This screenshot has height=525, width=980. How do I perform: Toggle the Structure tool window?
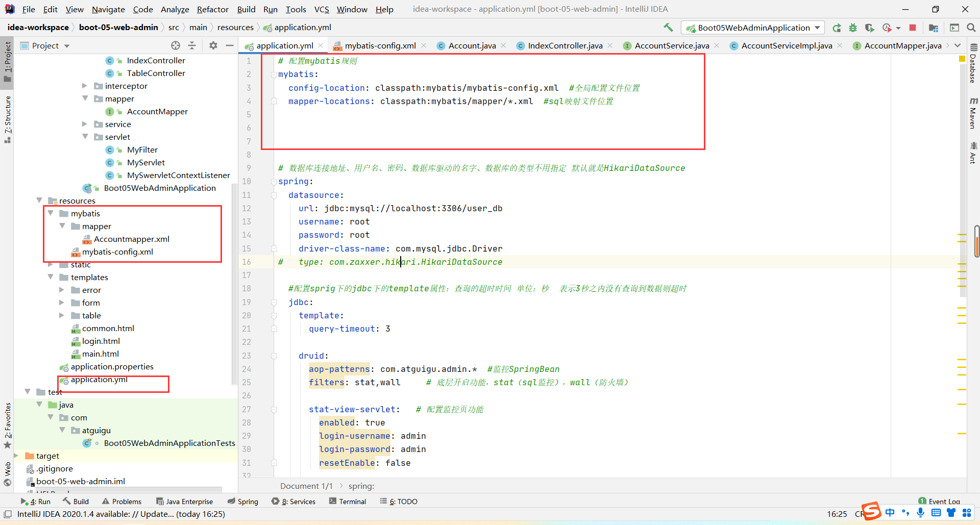point(7,117)
